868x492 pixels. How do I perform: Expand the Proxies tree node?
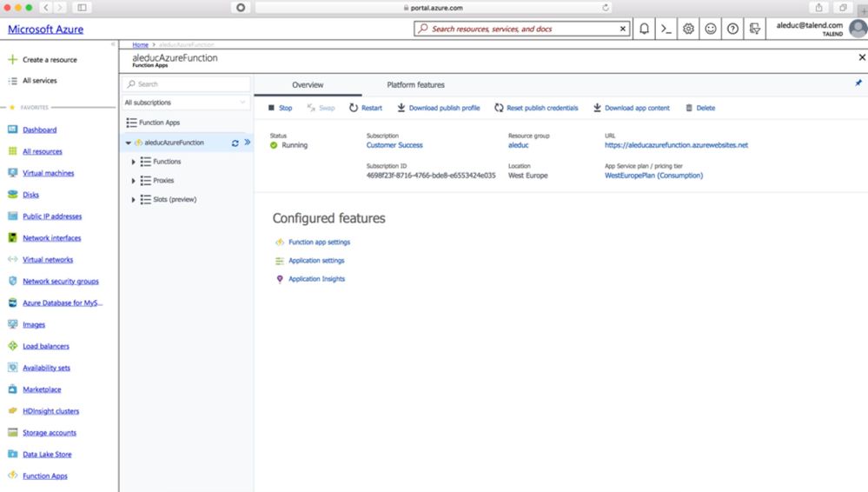coord(133,181)
